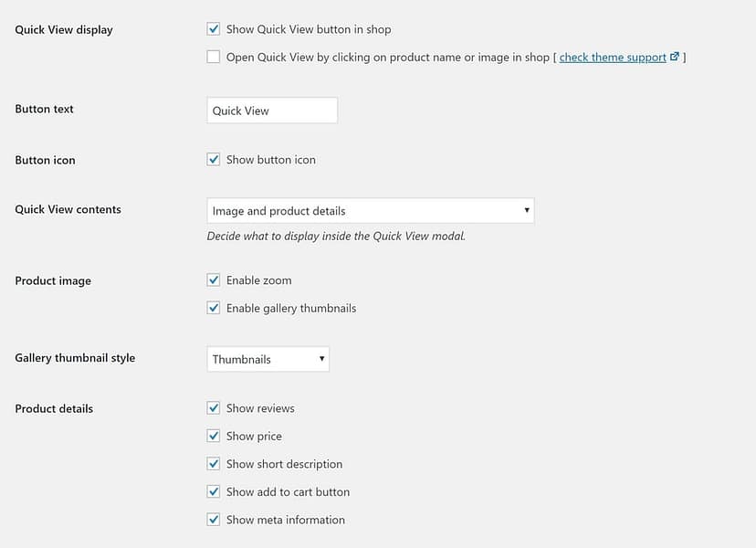Click the Quick View display section label
Screen dimensions: 756x548
click(63, 29)
